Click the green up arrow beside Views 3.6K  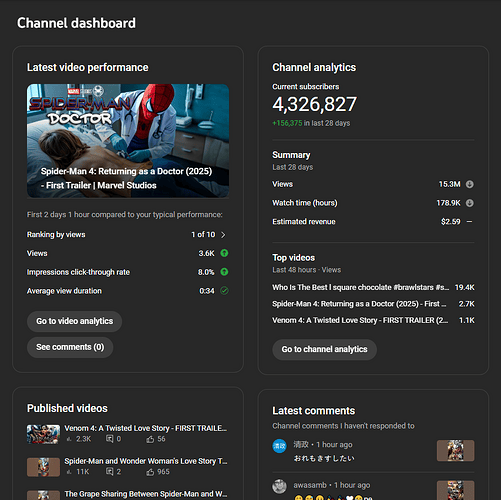point(224,253)
